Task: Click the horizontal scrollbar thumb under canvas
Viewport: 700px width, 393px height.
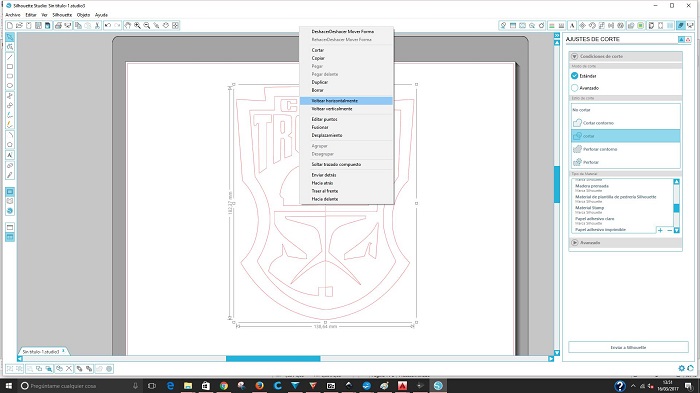Action: coord(273,359)
